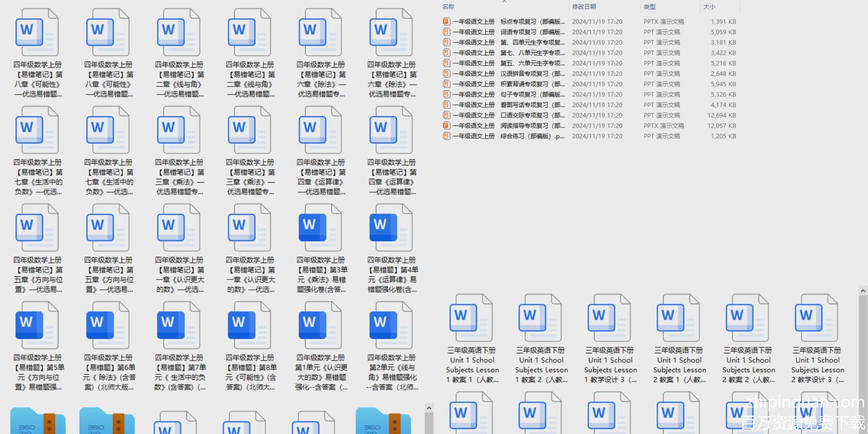Viewport: 868px width, 434px height.
Task: Click the scroll-up arrow of the English files pane
Action: (863, 291)
